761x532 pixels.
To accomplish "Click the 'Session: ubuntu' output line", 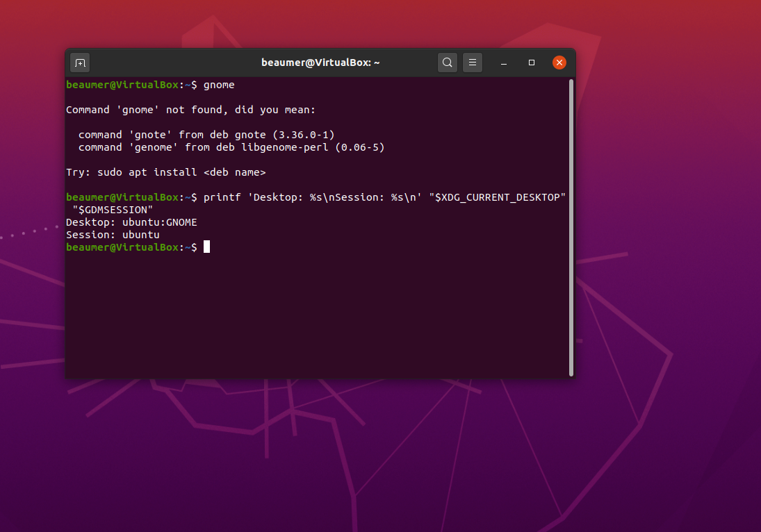I will coord(113,235).
